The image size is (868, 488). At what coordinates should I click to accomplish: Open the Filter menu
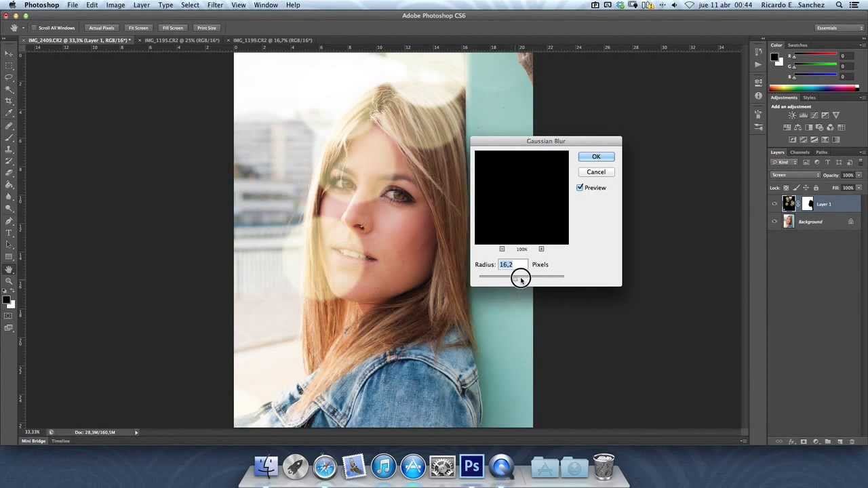pos(215,5)
